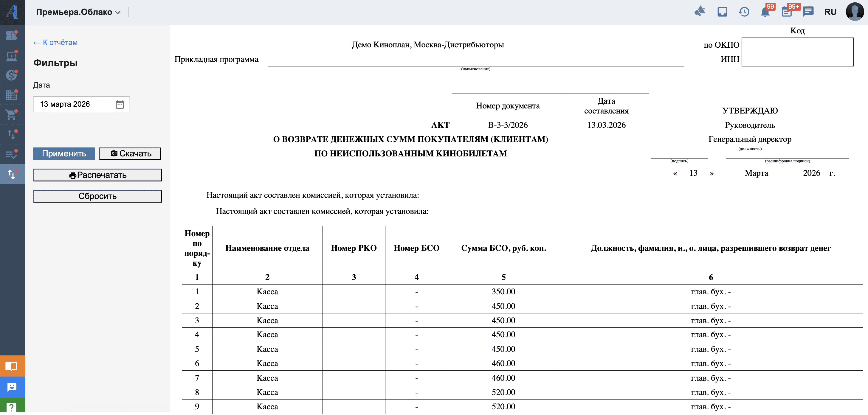This screenshot has width=868, height=415.
Task: Download report with Скачать button
Action: [x=130, y=154]
